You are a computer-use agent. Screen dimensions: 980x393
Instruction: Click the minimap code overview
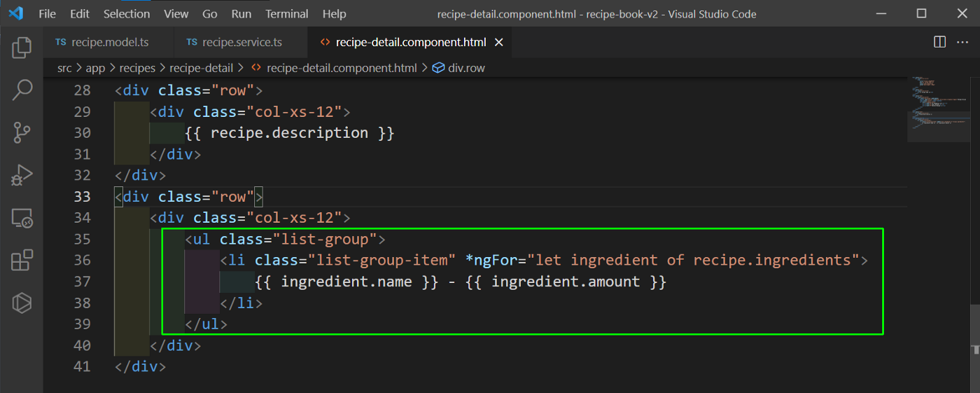[x=938, y=109]
